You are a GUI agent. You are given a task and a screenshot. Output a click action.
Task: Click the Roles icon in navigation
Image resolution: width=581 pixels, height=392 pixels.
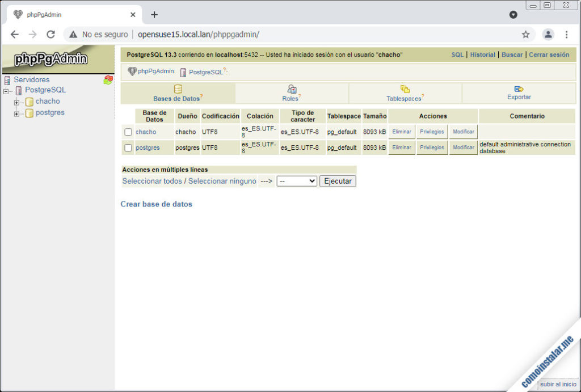pos(292,89)
